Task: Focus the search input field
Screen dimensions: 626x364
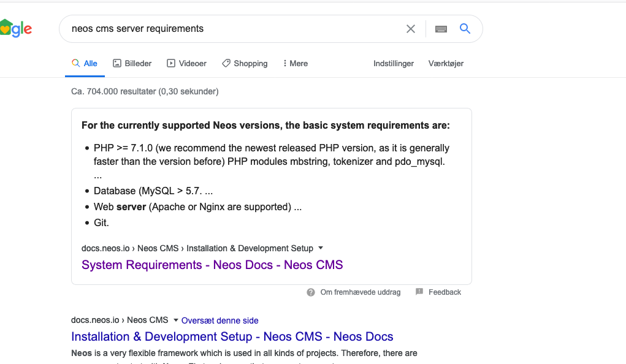Action: (x=233, y=29)
